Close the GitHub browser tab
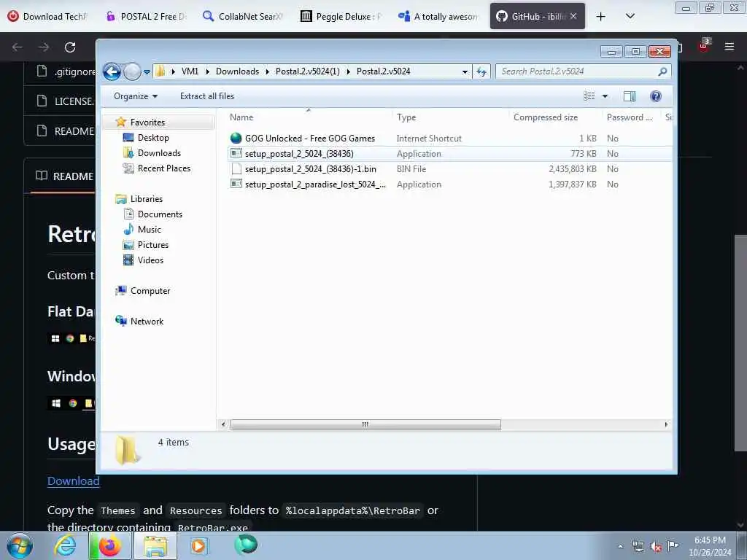Screen dimensions: 747x560 573,16
